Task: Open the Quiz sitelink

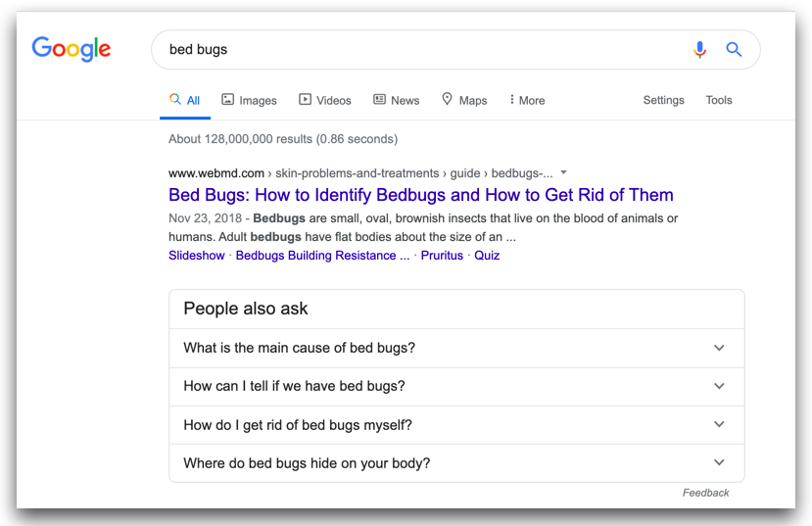Action: (487, 256)
